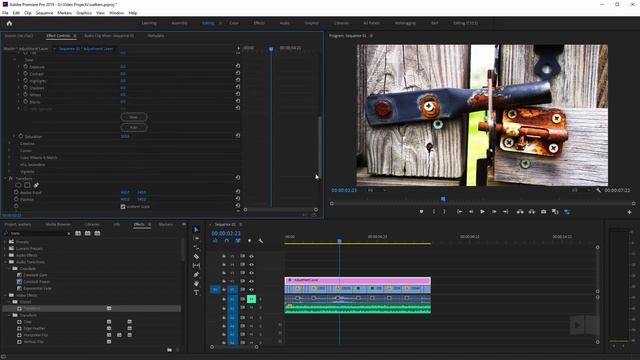Toggle Snap magnet in Timeline
The image size is (640, 360).
(227, 241)
